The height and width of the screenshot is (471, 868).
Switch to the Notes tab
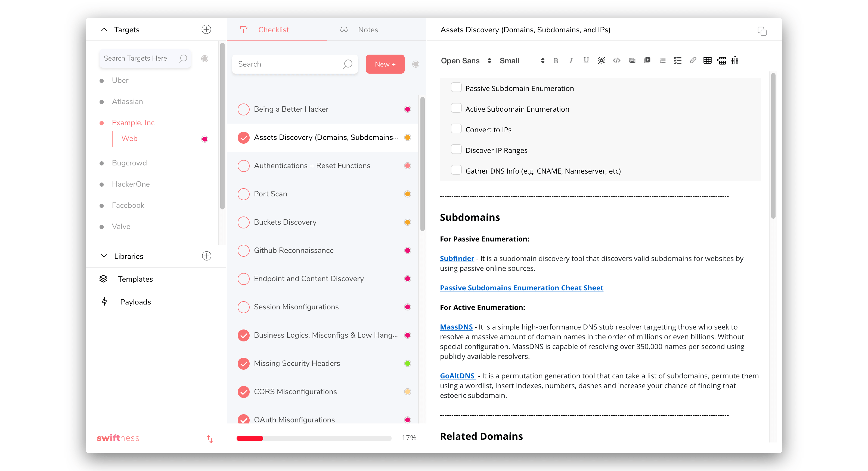point(367,30)
